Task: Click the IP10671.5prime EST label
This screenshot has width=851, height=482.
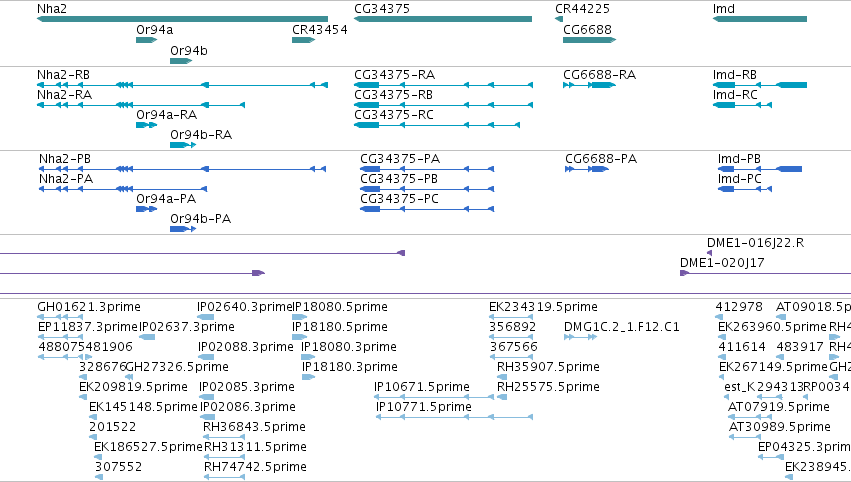Action: (422, 388)
